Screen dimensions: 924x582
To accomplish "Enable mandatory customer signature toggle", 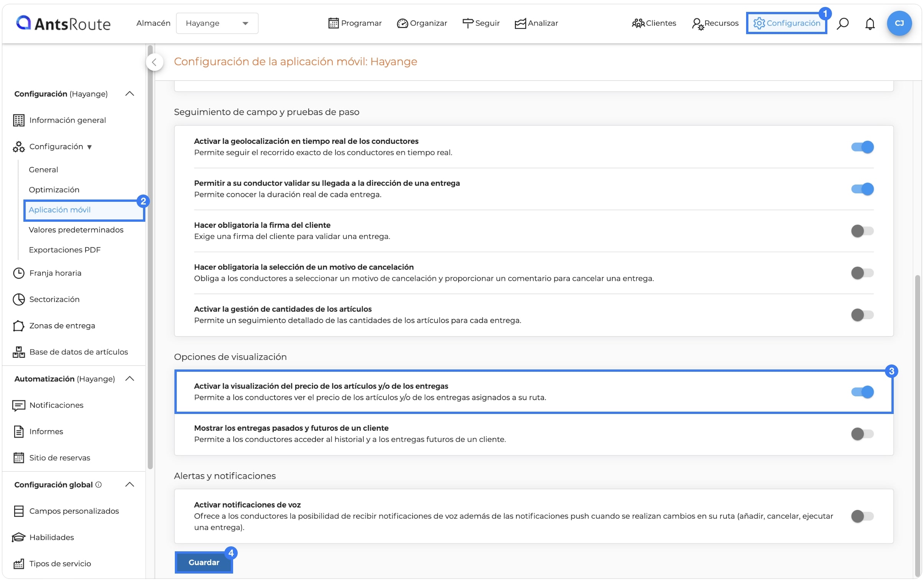I will (862, 231).
